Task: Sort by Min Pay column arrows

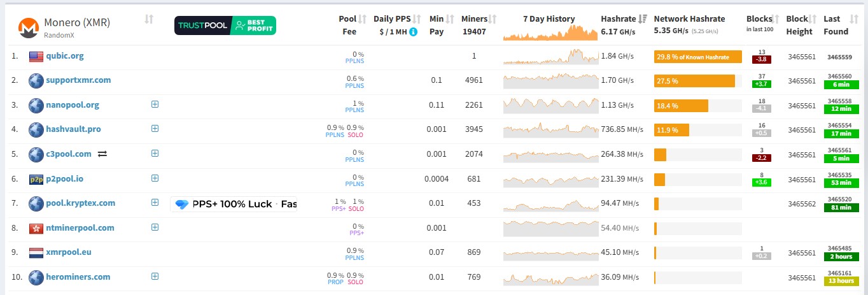Action: (x=451, y=19)
